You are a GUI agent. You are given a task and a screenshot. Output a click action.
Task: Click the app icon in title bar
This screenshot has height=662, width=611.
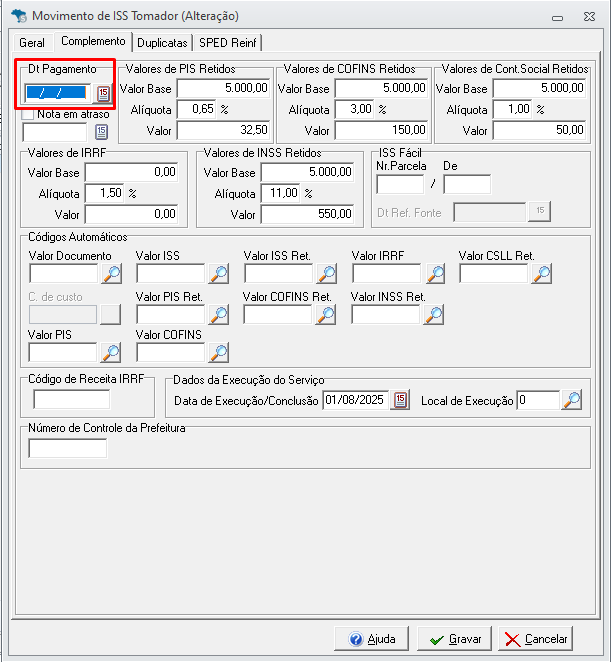(19, 16)
